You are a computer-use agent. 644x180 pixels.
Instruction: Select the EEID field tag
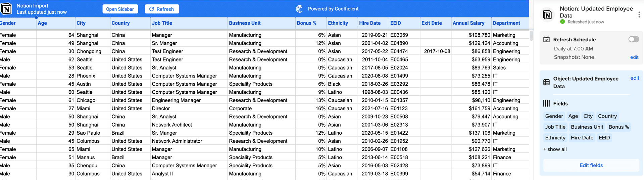[604, 138]
